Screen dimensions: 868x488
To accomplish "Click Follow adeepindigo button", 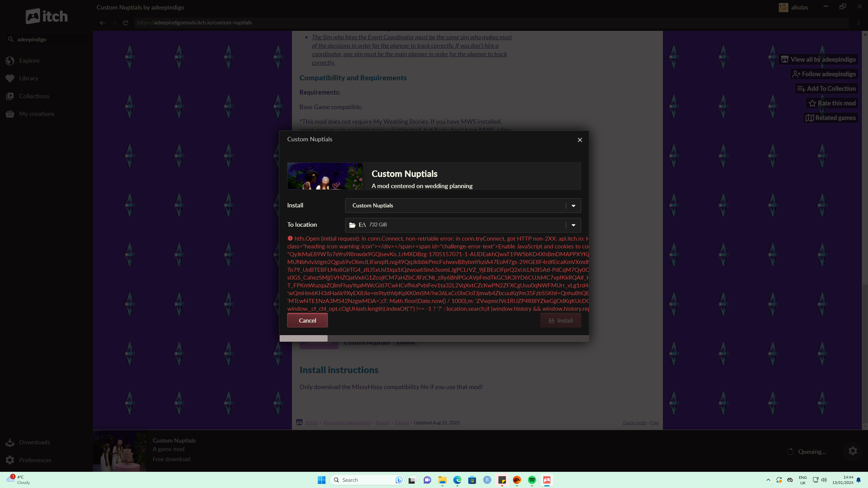I will point(824,74).
